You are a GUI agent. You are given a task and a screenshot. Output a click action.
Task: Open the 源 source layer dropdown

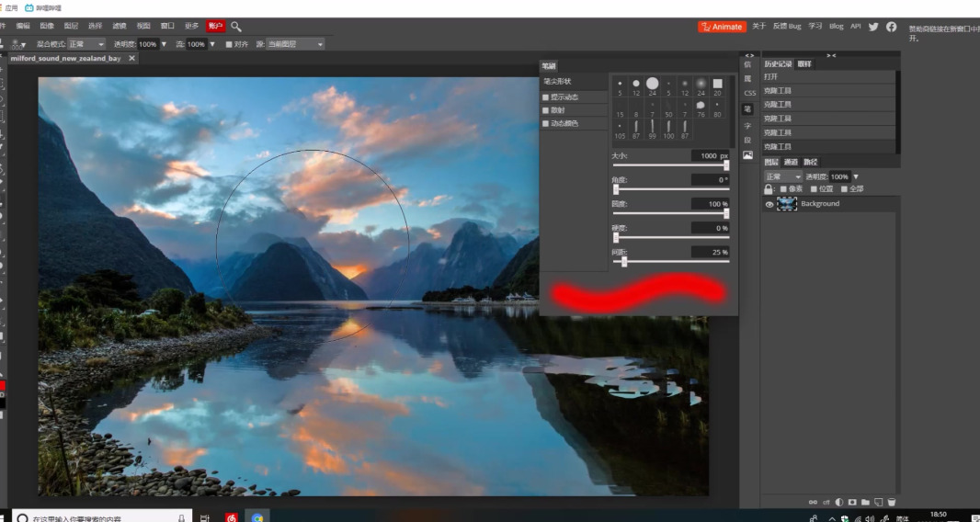(x=295, y=44)
